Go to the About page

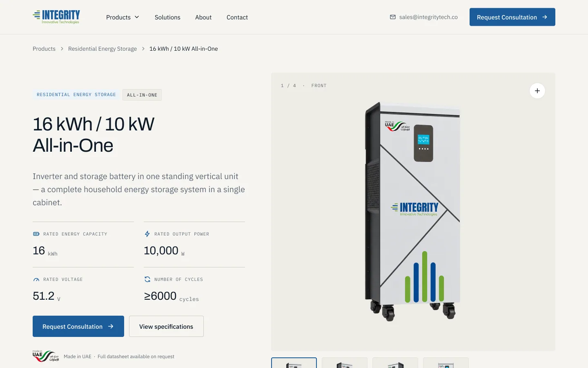pyautogui.click(x=203, y=17)
